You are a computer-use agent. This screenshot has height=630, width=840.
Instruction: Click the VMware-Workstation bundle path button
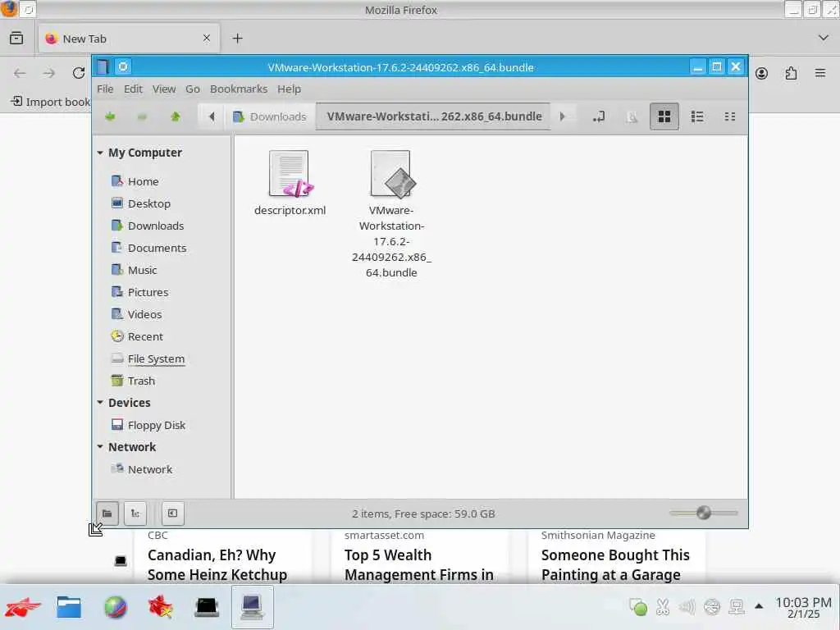click(433, 116)
